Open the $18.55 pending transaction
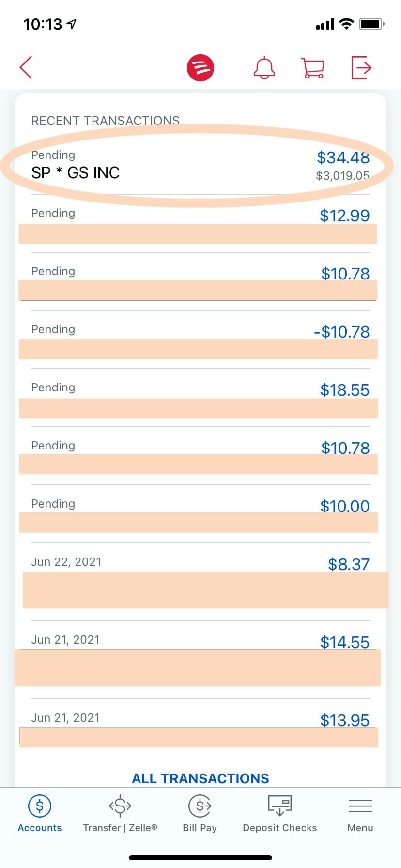This screenshot has height=868, width=401. tap(200, 398)
